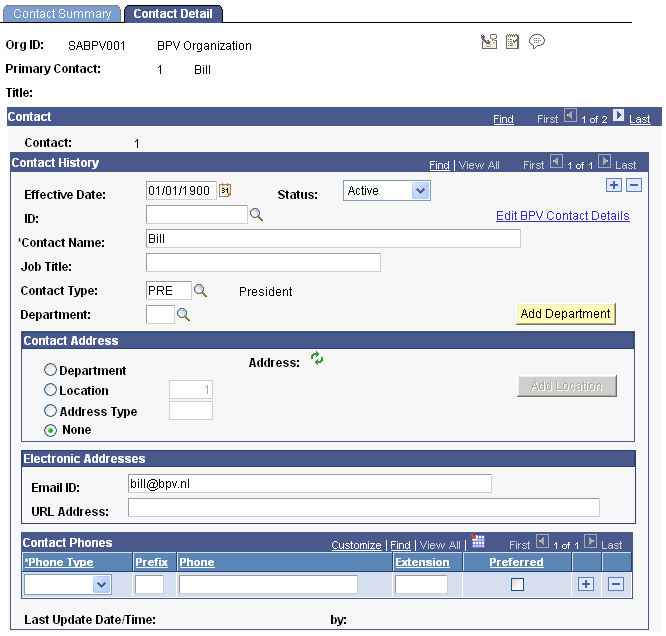Sort by Prefix column header
This screenshot has width=666, height=636.
152,562
